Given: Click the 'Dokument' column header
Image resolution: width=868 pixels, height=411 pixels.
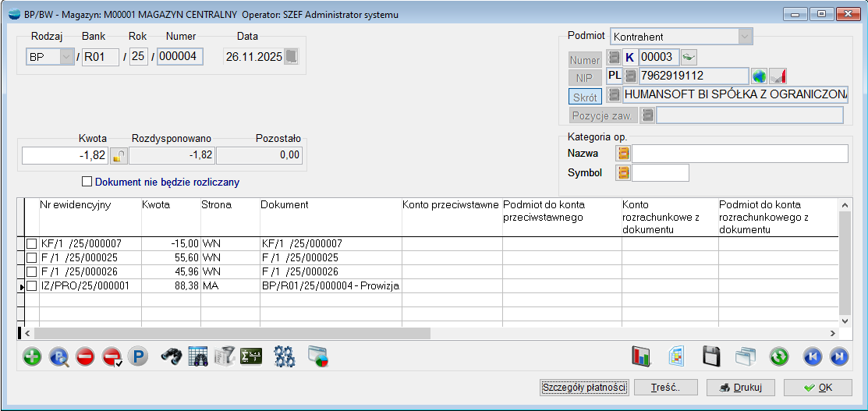Looking at the screenshot, I should 285,205.
